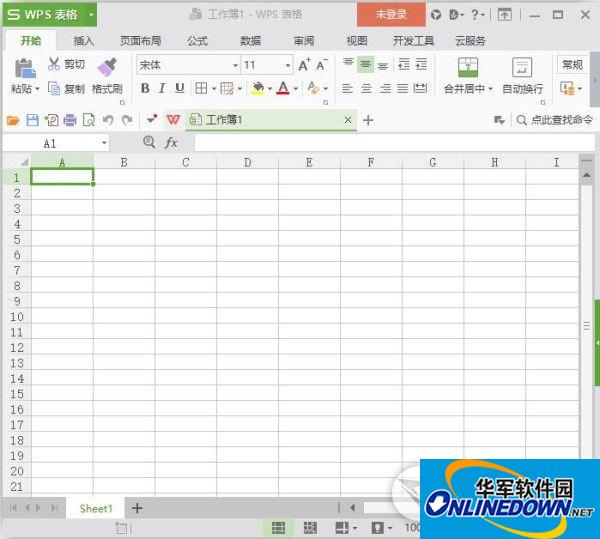Click in the formula bar

(x=394, y=143)
